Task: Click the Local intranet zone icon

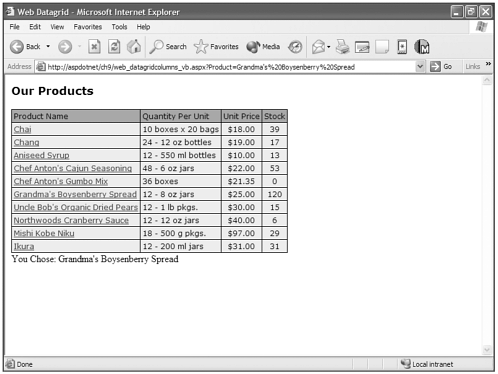Action: 405,364
